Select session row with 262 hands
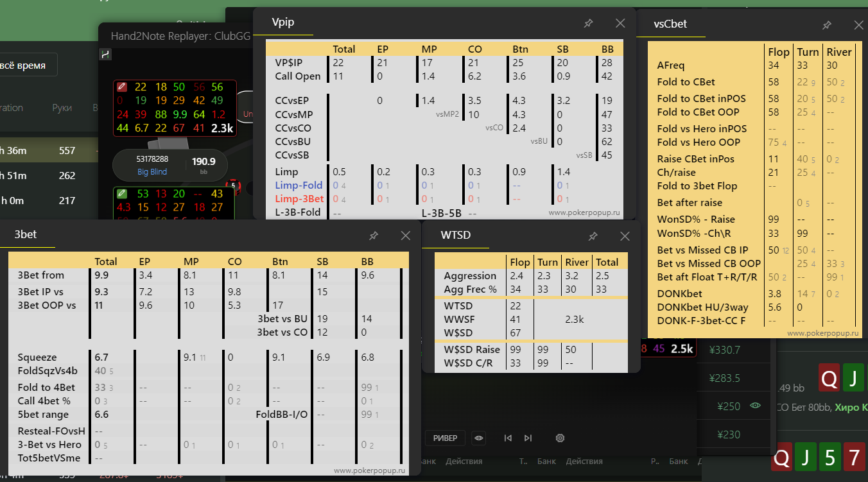 [x=49, y=176]
